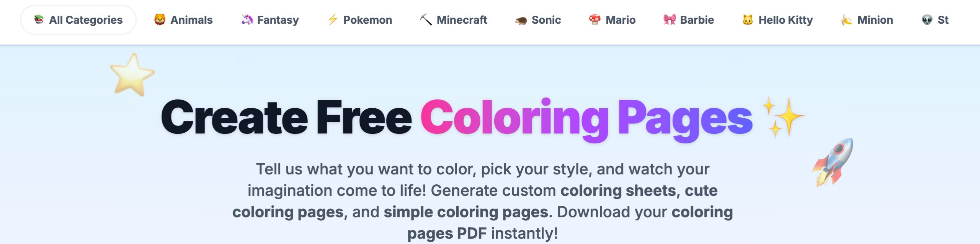Click the pink bow Barbie icon

point(670,20)
